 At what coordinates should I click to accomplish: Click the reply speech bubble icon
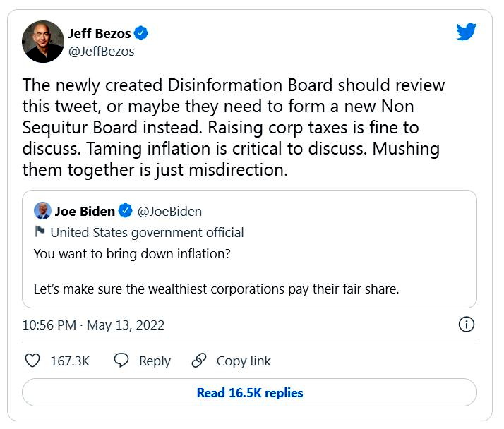point(121,361)
